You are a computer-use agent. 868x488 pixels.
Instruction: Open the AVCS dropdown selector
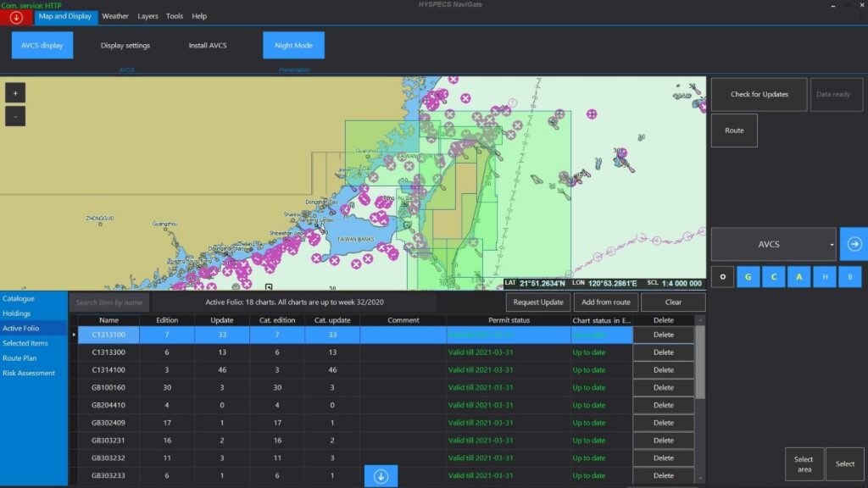773,244
